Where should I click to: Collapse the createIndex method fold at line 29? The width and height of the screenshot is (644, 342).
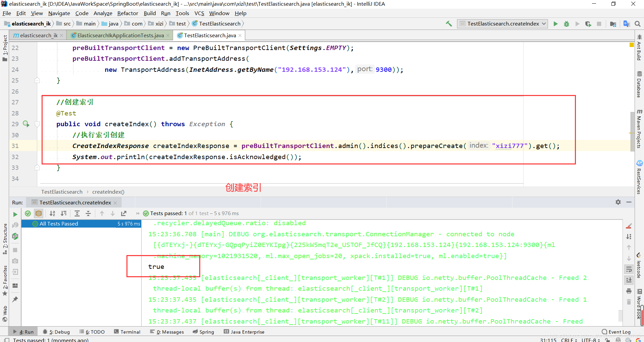click(x=37, y=124)
